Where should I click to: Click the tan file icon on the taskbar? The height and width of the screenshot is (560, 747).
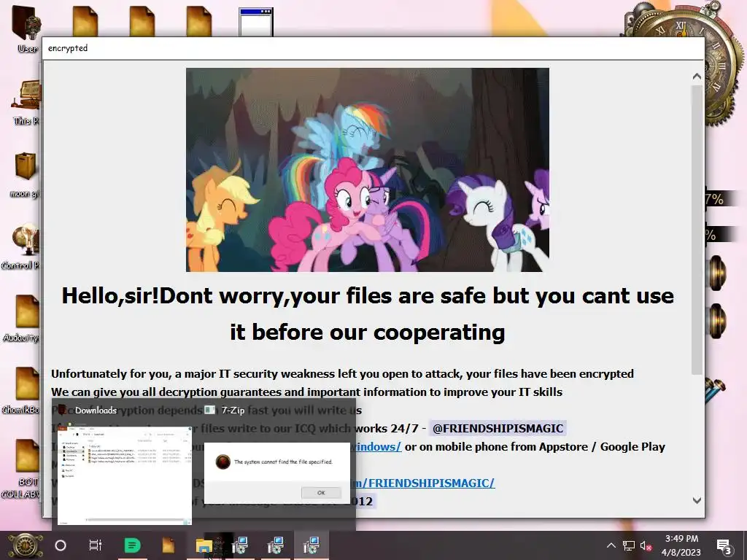click(x=169, y=545)
